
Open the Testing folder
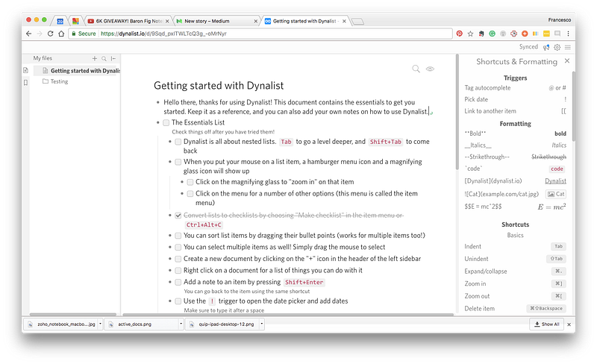pos(55,81)
